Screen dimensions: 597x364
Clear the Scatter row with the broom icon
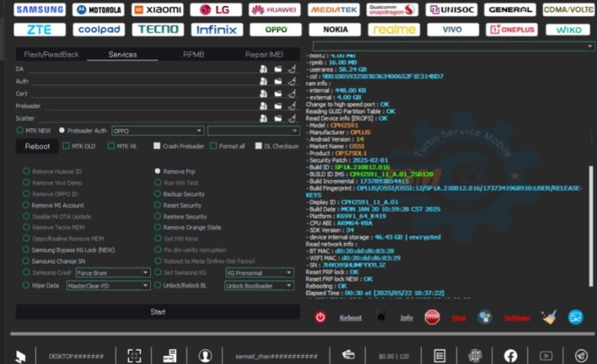click(292, 118)
